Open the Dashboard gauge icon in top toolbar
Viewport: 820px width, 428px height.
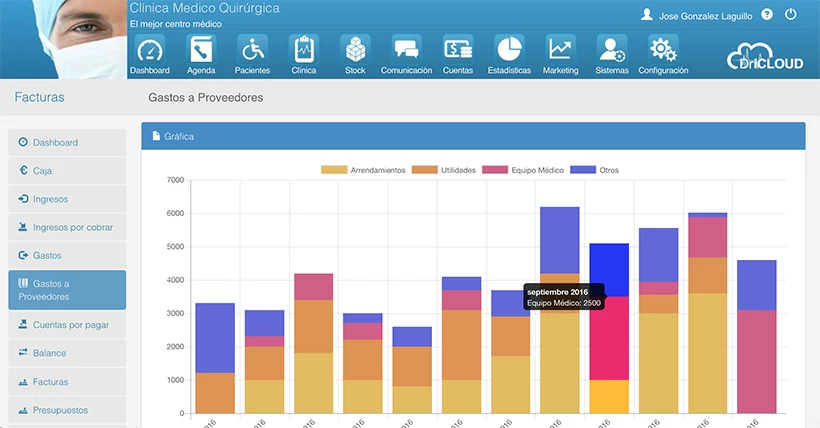pos(149,50)
